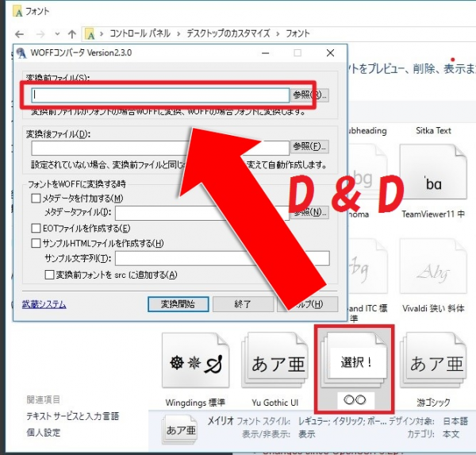This screenshot has height=455, width=476.
Task: Click 日本語 design target value
Action: pyautogui.click(x=455, y=421)
